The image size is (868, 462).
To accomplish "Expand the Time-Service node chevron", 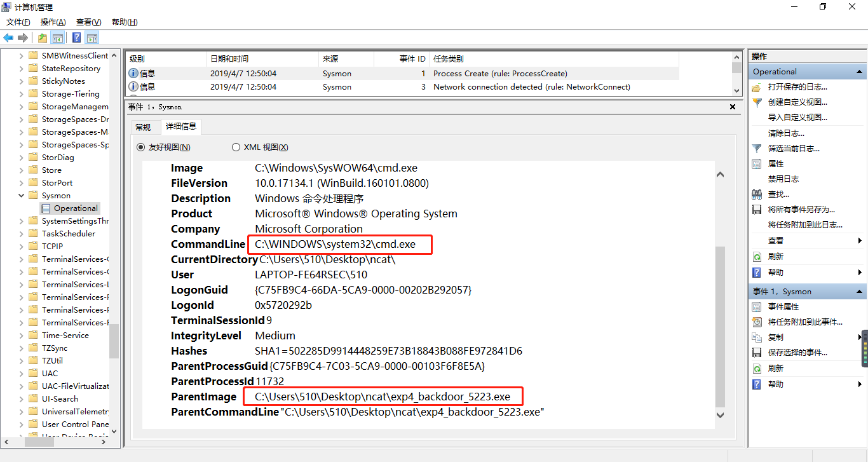I will (x=21, y=336).
